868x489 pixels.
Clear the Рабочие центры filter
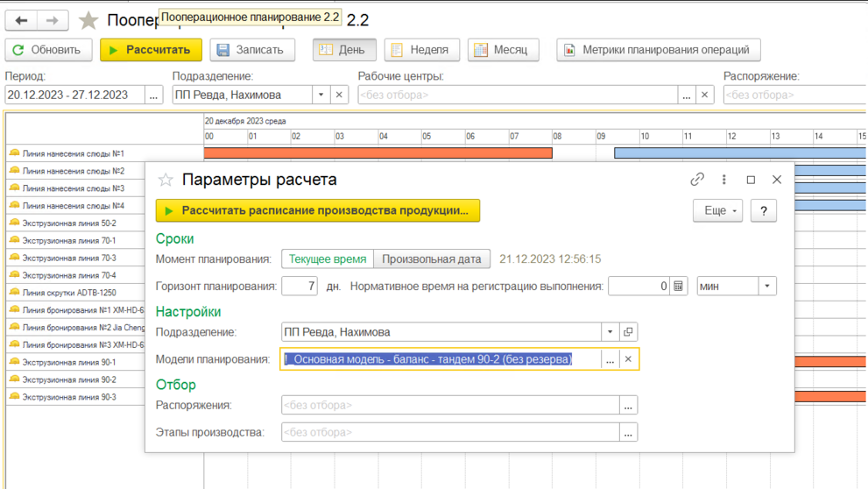coord(705,95)
